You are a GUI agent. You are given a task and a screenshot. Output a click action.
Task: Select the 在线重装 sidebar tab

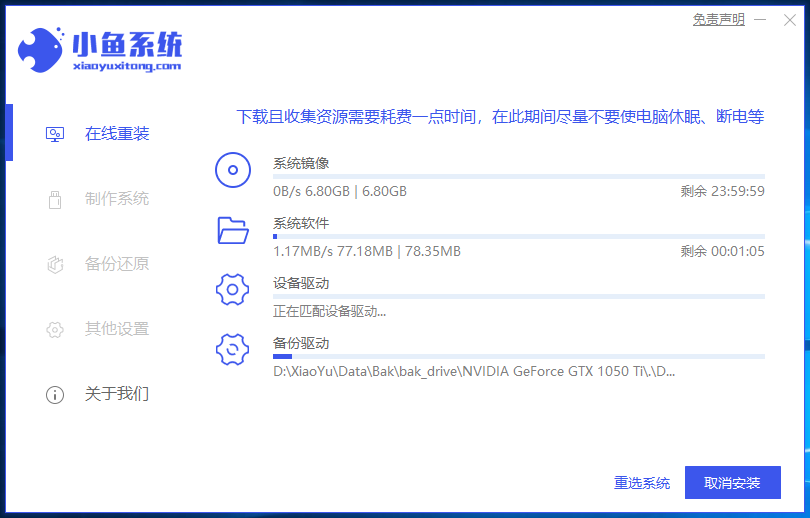tap(116, 134)
